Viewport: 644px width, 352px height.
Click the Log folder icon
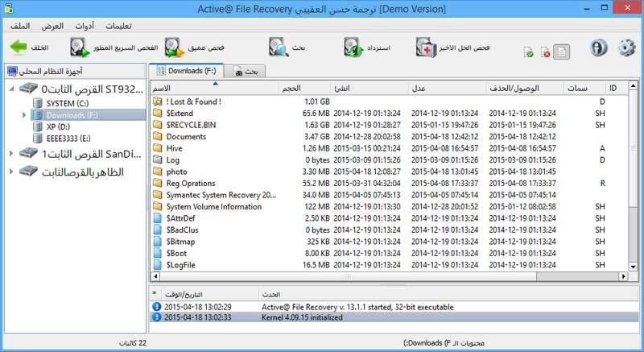(157, 159)
